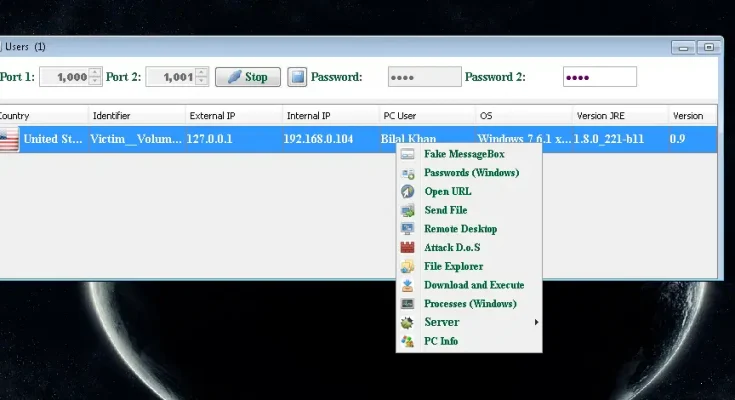Decrease Port 2 with the down arrow
The height and width of the screenshot is (400, 735).
[x=202, y=82]
